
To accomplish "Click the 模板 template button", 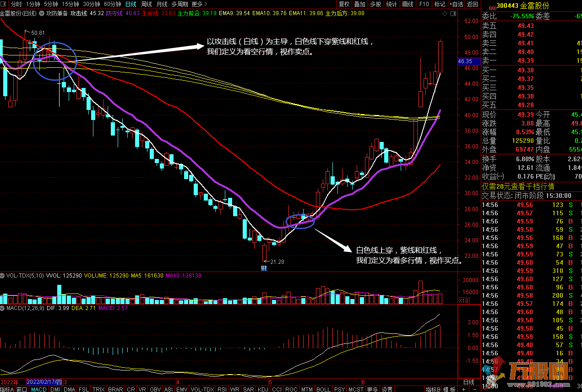I will click(450, 389).
